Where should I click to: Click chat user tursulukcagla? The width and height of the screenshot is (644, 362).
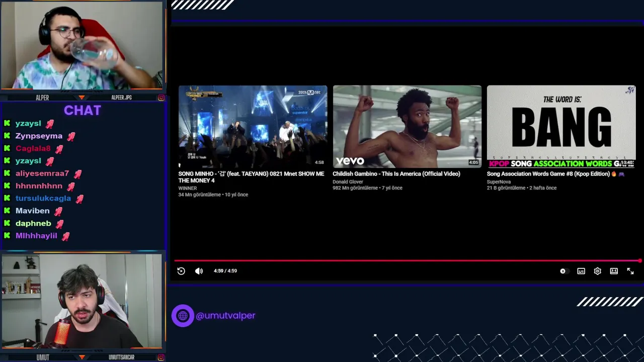coord(43,198)
